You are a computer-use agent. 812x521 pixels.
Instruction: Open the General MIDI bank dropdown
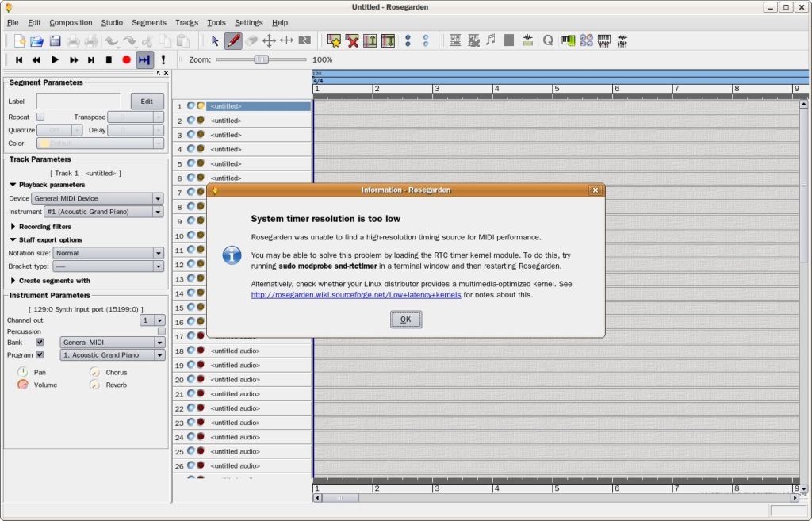113,343
